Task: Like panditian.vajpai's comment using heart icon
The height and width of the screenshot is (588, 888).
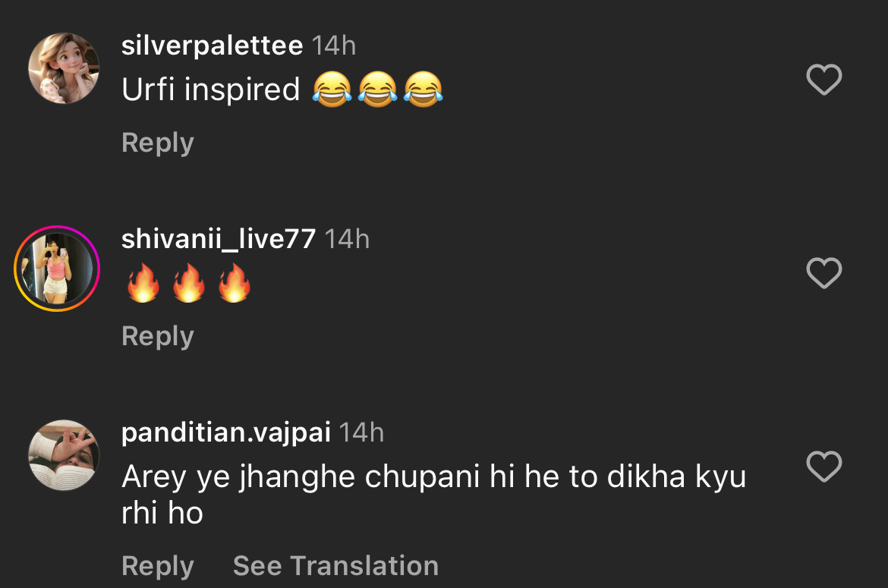Action: click(x=823, y=467)
